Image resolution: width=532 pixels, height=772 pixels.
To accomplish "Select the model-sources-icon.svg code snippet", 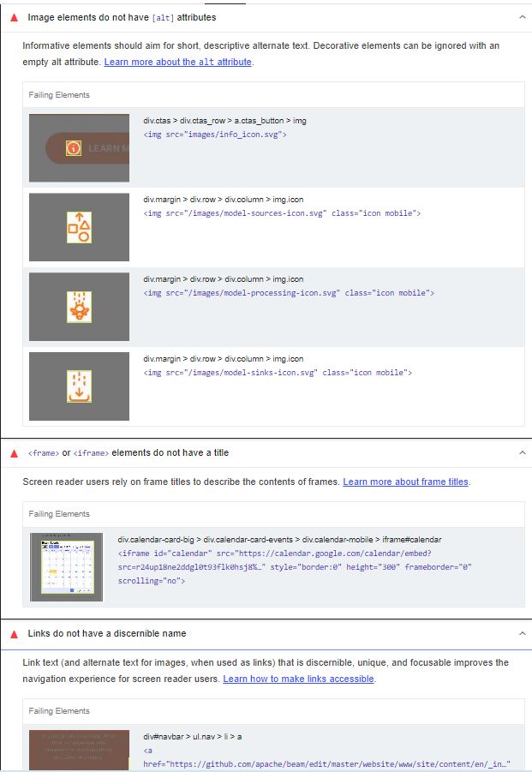I will pos(282,213).
